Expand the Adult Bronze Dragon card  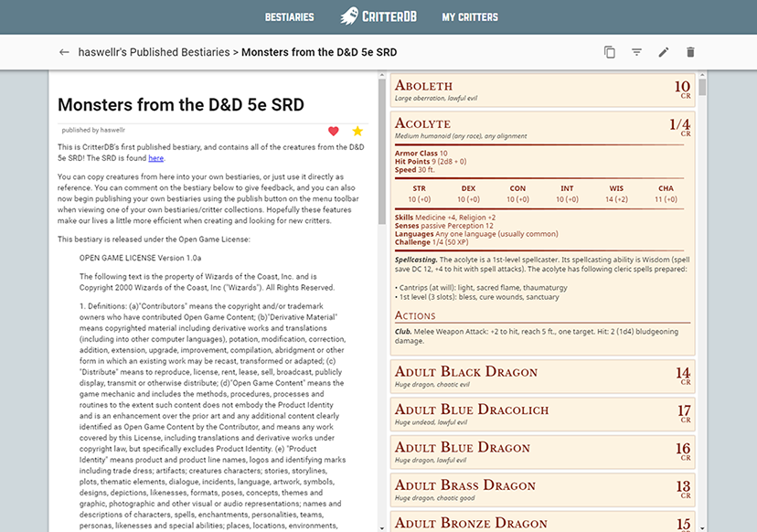(x=542, y=522)
